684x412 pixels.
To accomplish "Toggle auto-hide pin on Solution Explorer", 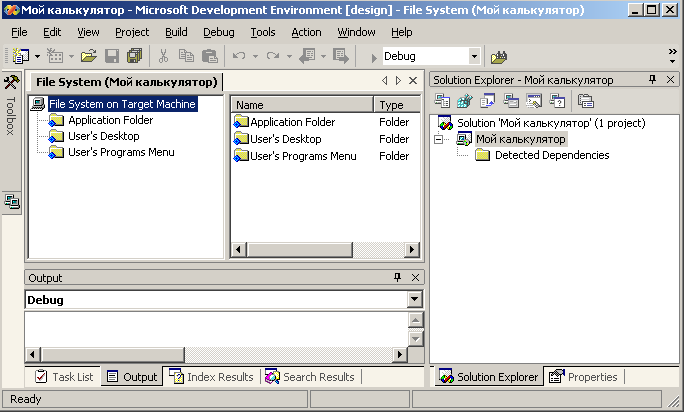I will 653,79.
